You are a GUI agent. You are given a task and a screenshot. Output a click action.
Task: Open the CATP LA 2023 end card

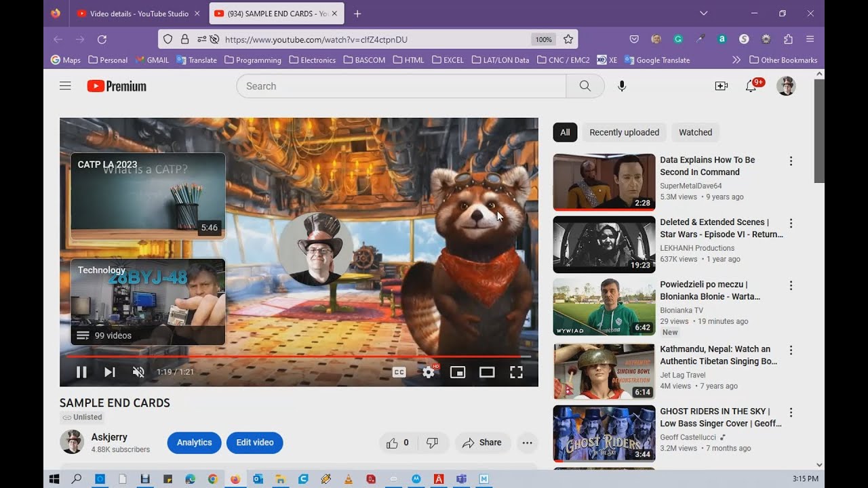[x=148, y=196]
